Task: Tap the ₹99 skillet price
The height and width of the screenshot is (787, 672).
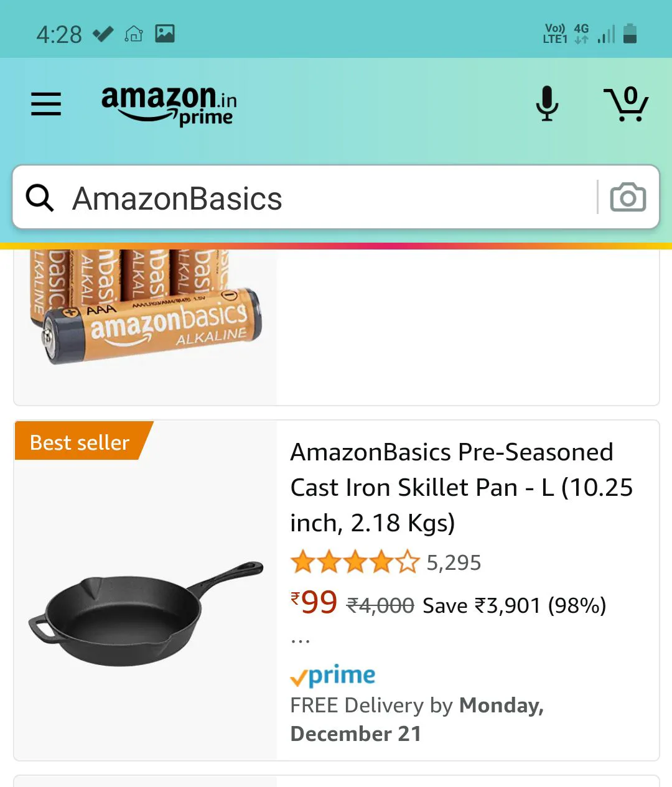Action: point(314,602)
